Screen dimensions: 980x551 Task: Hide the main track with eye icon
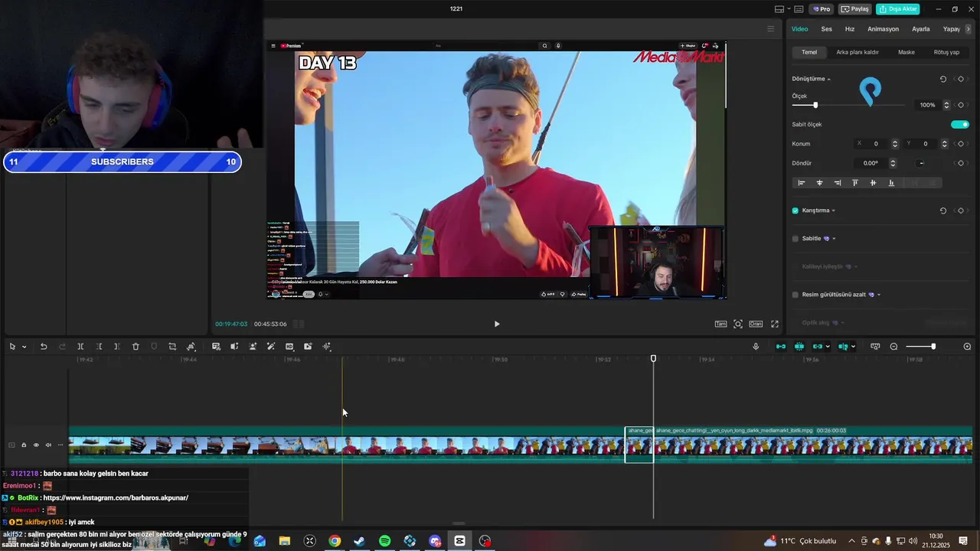pos(36,445)
